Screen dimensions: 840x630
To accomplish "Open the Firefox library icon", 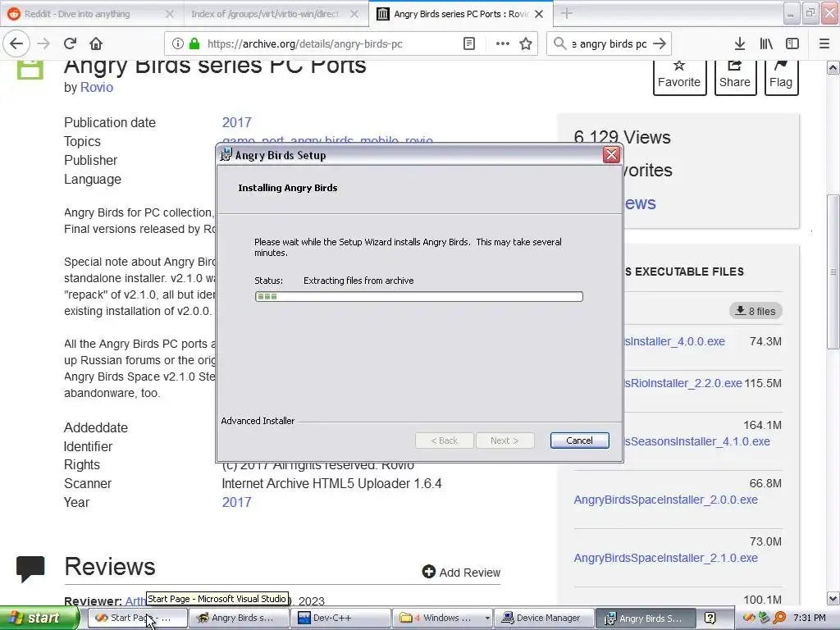I will coord(766,43).
